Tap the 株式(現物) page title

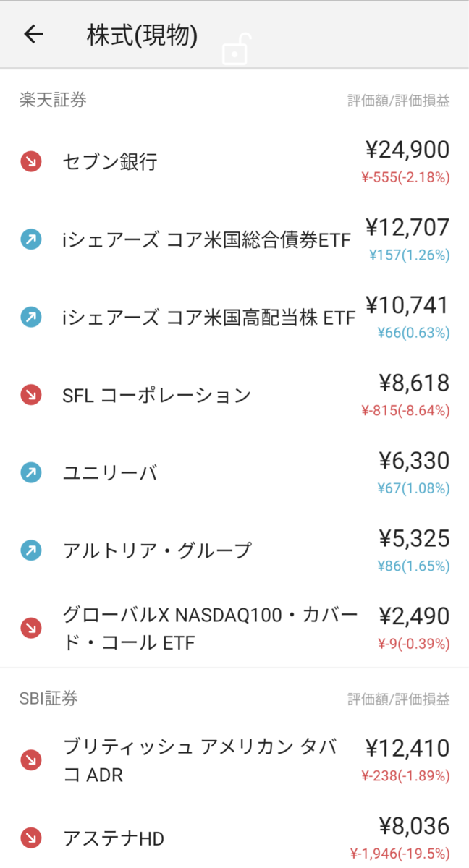click(142, 35)
